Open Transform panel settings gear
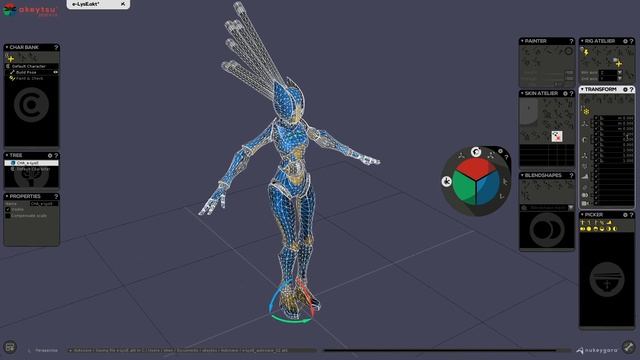Image resolution: width=640 pixels, height=360 pixels. (x=625, y=89)
